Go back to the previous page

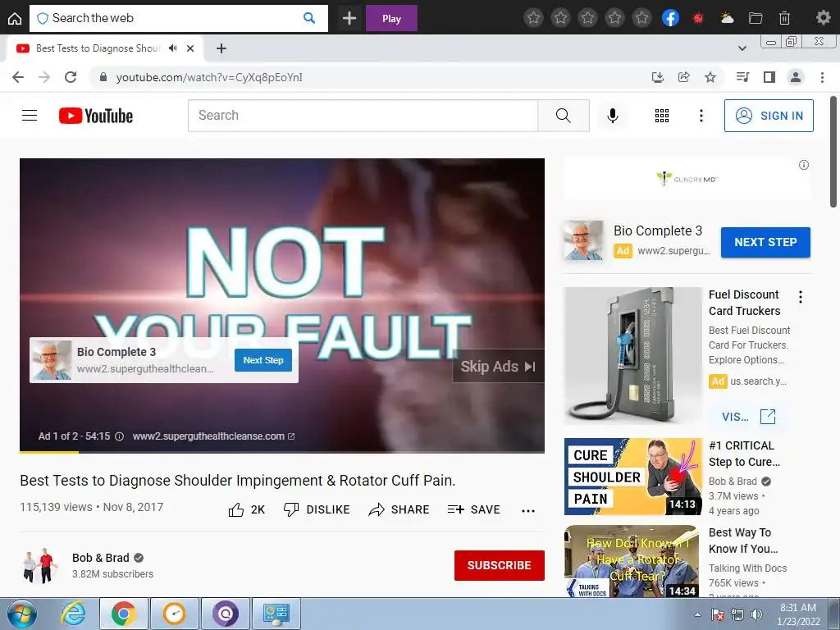18,77
